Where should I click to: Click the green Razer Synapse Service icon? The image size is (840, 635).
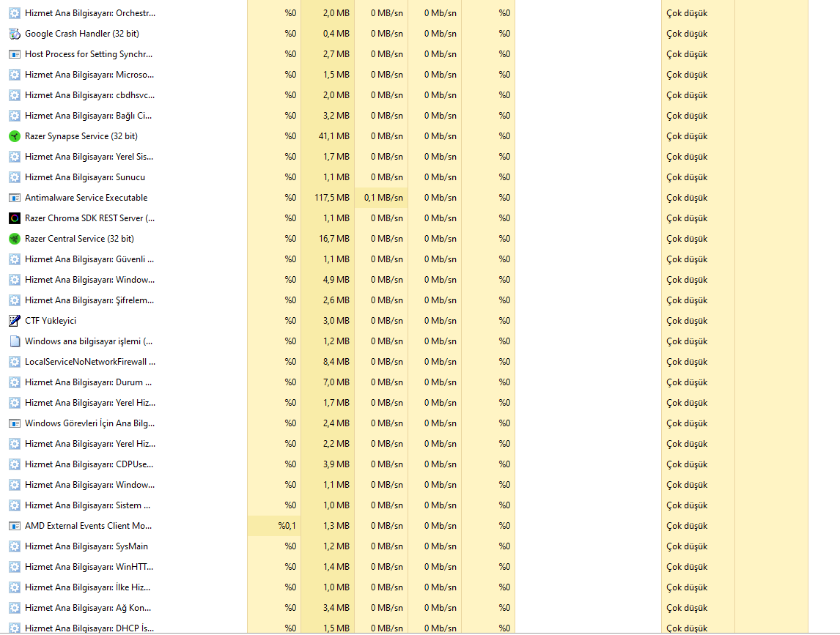click(15, 136)
